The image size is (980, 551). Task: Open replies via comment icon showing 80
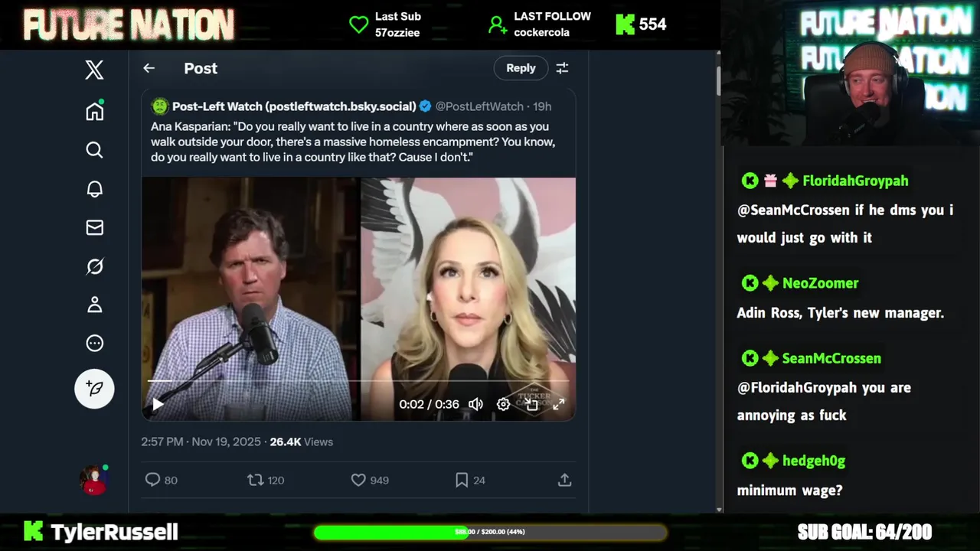[161, 480]
